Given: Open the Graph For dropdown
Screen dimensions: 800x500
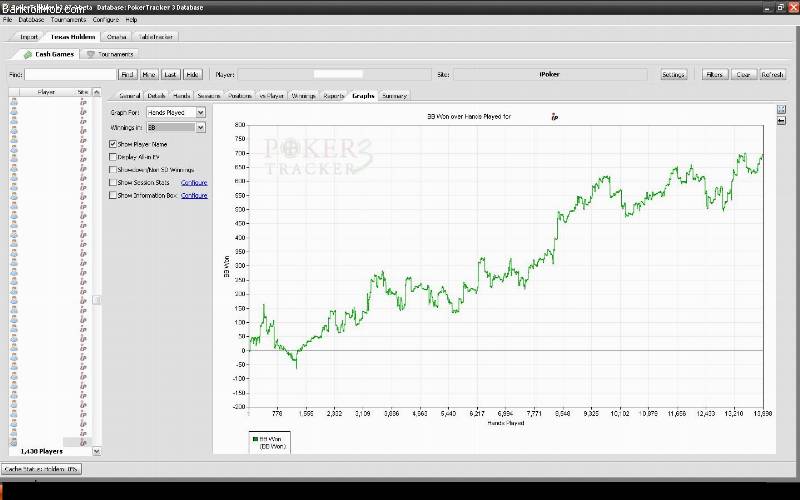Looking at the screenshot, I should pyautogui.click(x=201, y=112).
